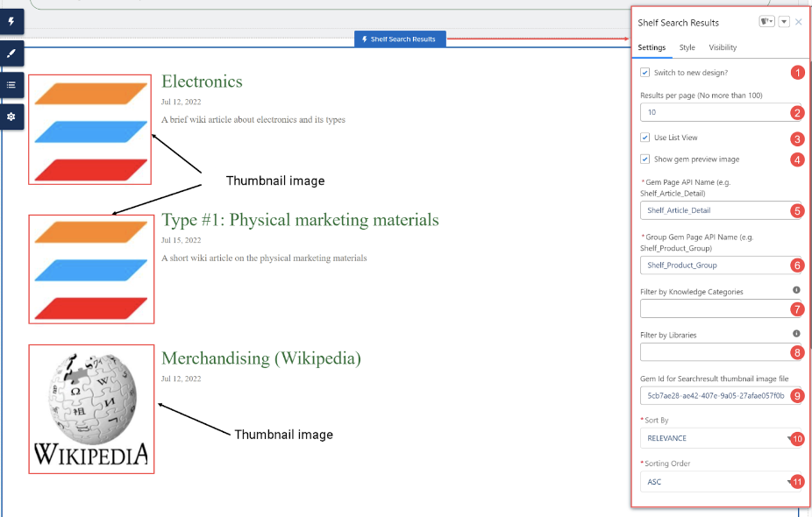Switch to the Style tab
This screenshot has width=812, height=517.
(687, 47)
